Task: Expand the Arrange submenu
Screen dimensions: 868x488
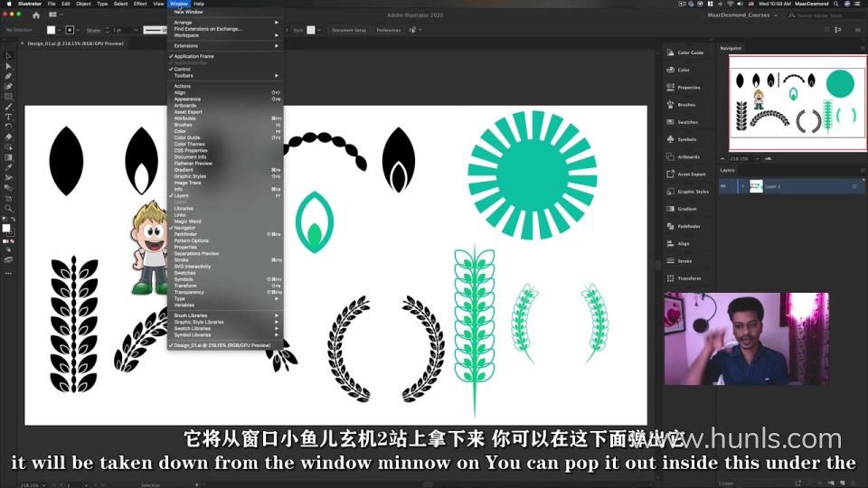Action: pos(225,23)
